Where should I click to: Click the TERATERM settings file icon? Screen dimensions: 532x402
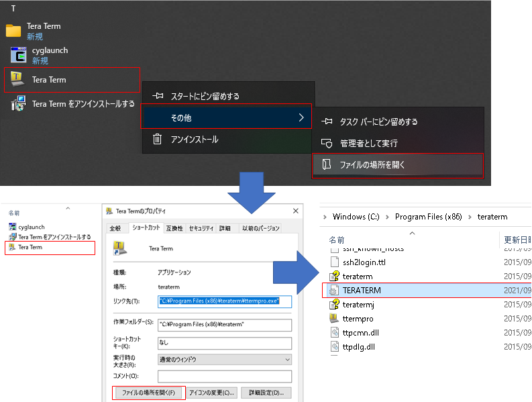click(334, 291)
